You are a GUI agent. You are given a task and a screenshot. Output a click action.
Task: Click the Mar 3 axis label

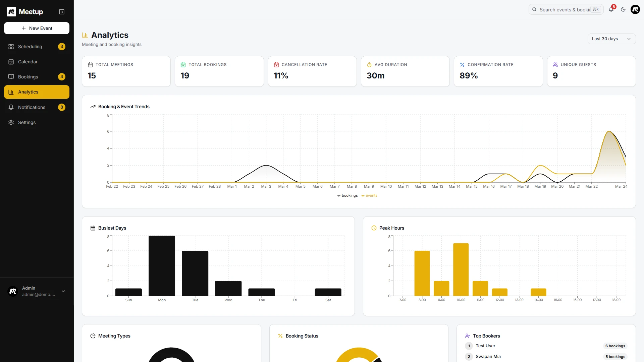[266, 186]
